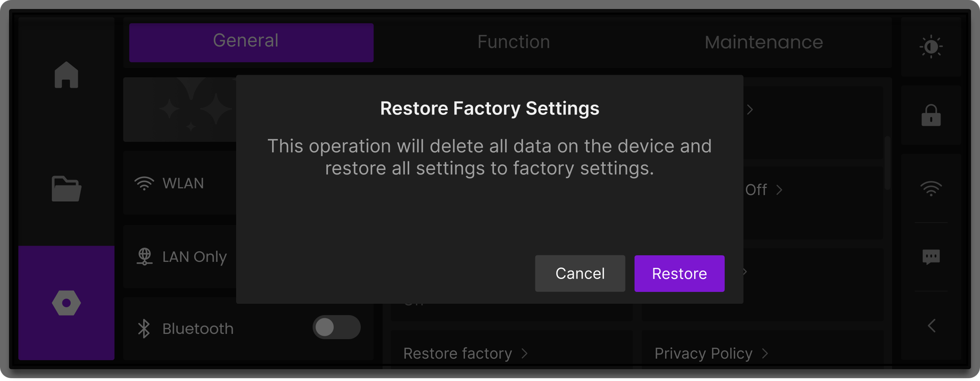Tap the screen lock icon

[x=931, y=116]
